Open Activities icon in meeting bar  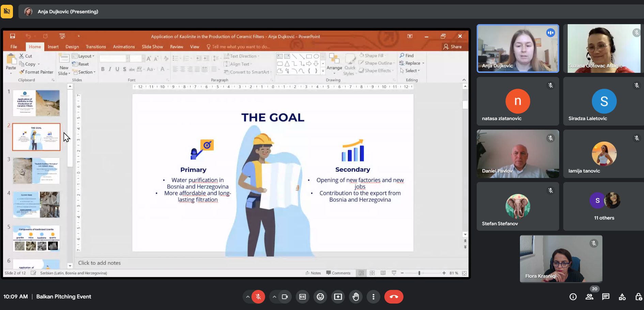[622, 297]
